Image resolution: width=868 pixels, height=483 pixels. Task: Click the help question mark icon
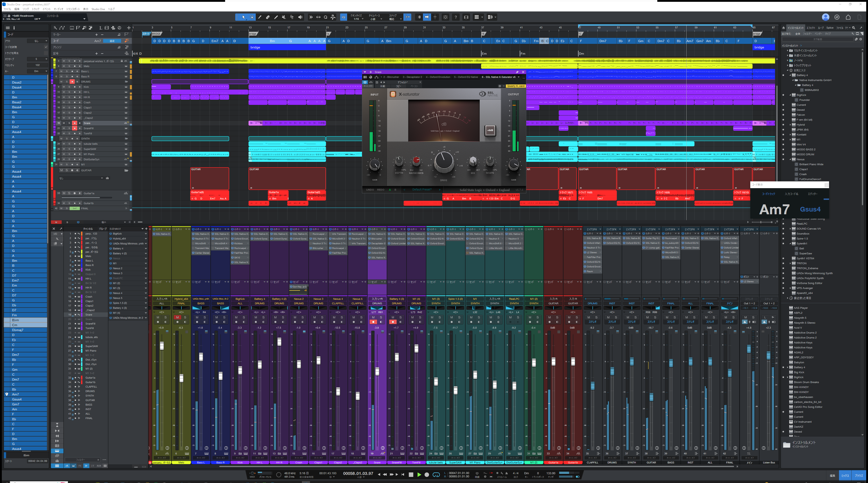tap(456, 17)
